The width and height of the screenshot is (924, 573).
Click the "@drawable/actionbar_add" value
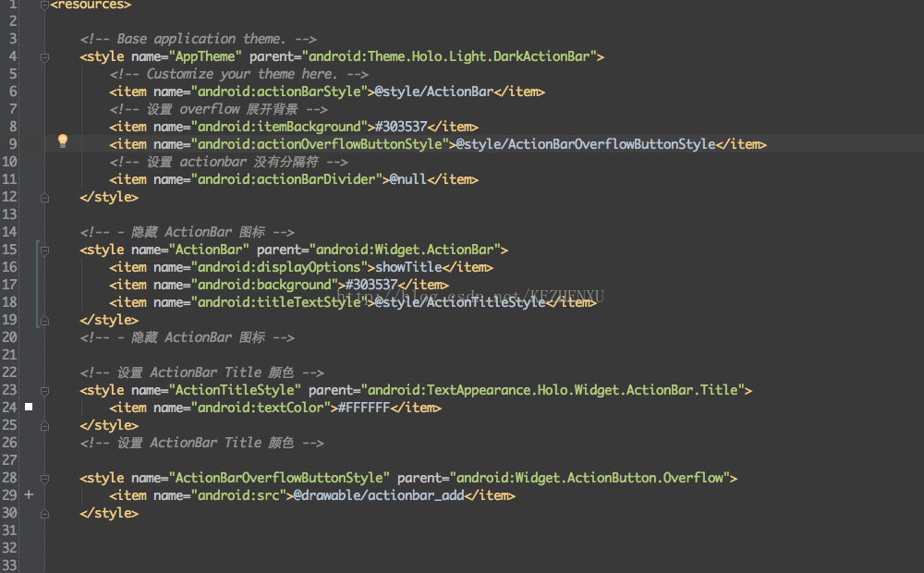click(378, 495)
